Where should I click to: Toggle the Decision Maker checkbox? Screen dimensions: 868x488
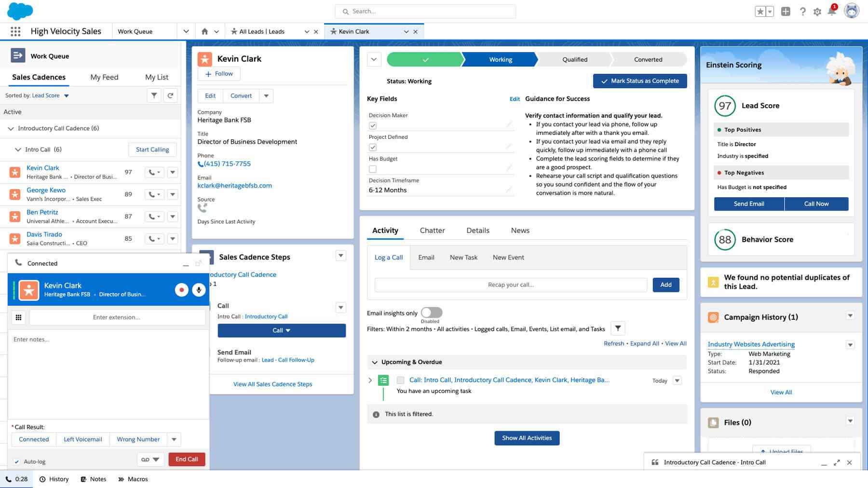point(373,126)
